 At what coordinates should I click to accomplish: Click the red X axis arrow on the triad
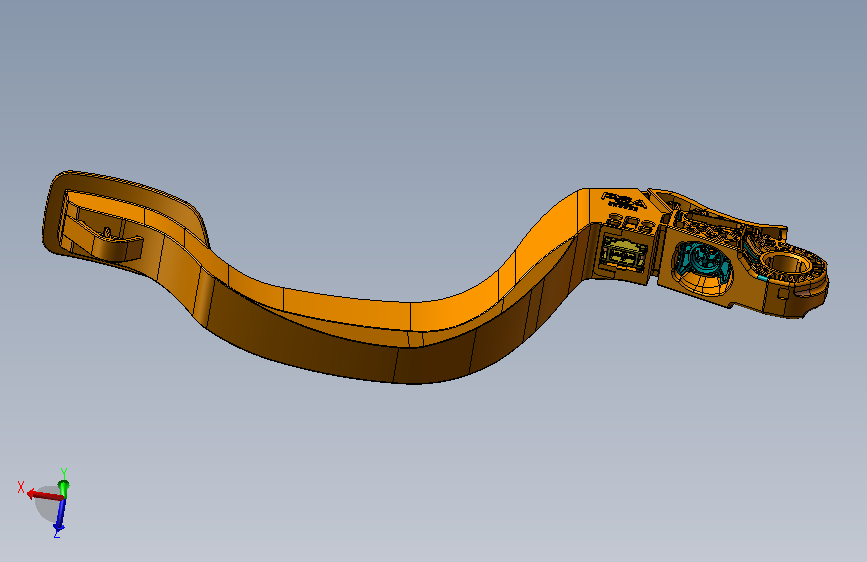pos(44,495)
